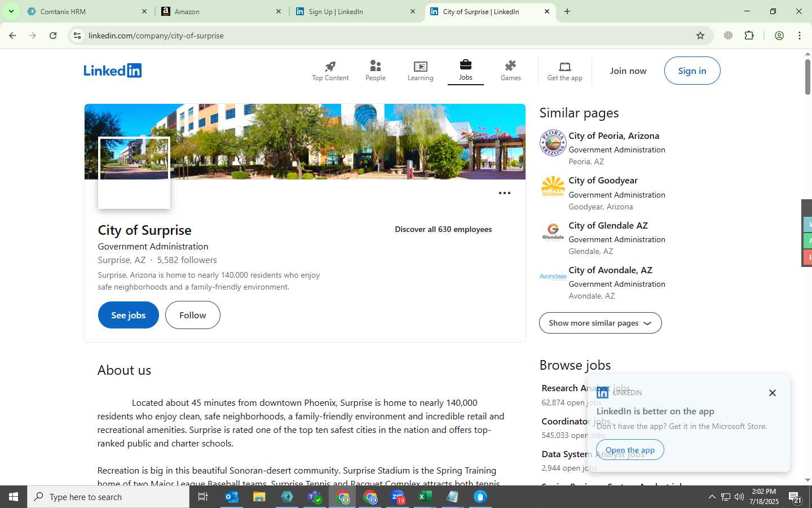
Task: Click the City of Goodyear logo
Action: [x=553, y=187]
